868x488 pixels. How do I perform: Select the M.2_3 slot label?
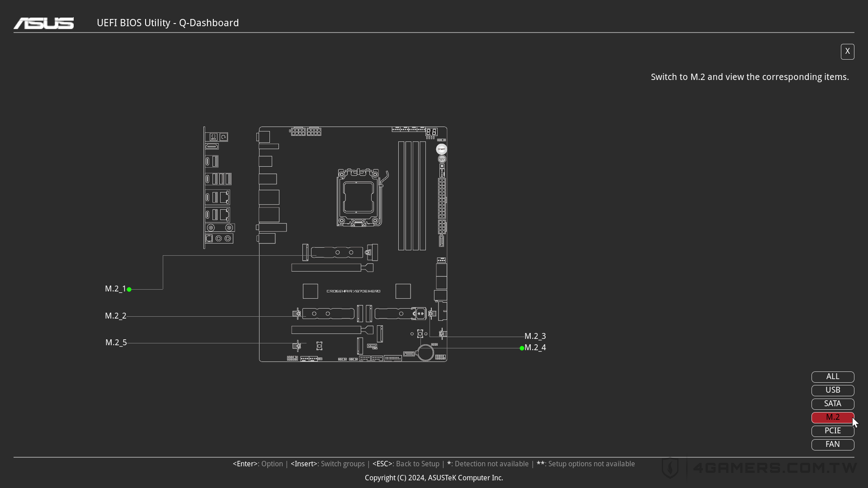click(x=535, y=336)
